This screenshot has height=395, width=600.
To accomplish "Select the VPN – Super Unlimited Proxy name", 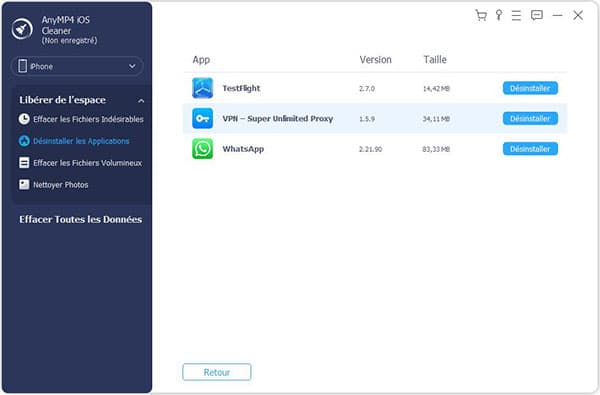I will pyautogui.click(x=277, y=119).
